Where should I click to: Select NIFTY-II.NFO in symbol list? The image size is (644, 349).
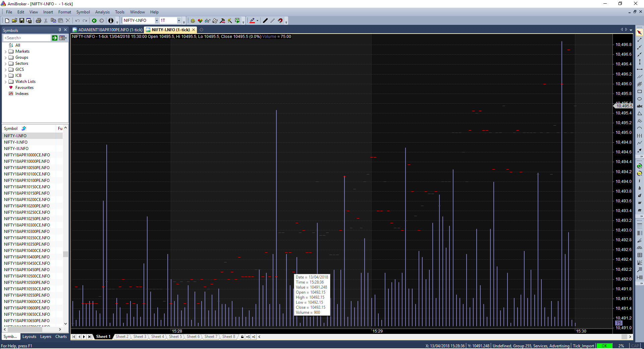coord(32,142)
